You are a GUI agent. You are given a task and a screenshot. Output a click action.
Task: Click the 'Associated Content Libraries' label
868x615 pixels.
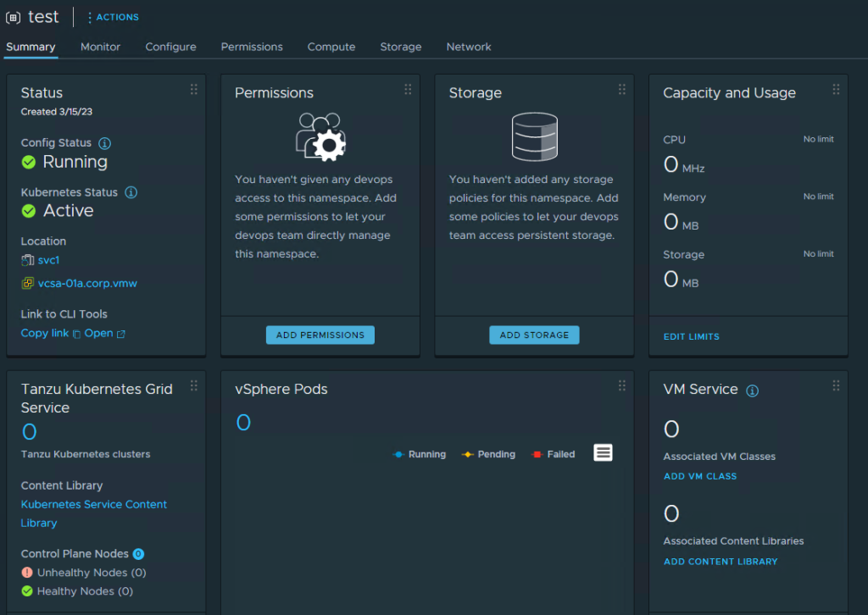tap(733, 541)
